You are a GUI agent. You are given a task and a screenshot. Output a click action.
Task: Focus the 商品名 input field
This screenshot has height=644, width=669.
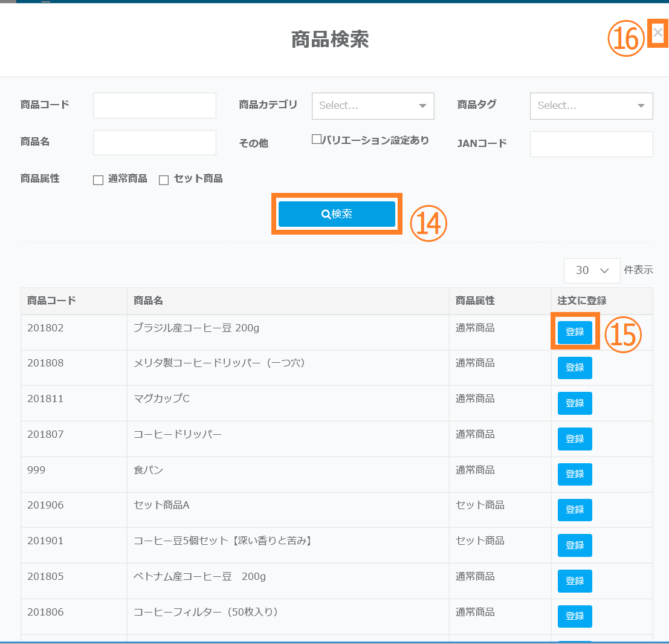click(155, 143)
